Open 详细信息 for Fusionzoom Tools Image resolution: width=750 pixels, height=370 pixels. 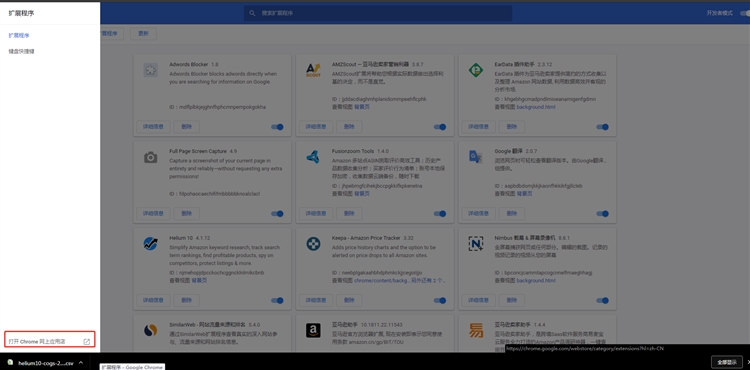(316, 214)
